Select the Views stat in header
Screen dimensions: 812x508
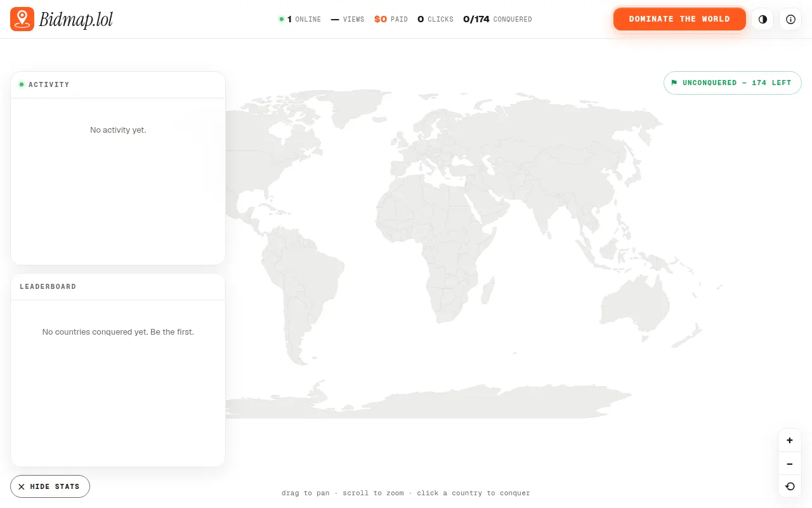(x=348, y=19)
